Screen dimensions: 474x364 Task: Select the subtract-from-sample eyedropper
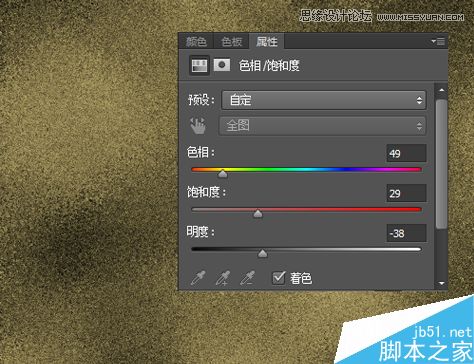(248, 278)
